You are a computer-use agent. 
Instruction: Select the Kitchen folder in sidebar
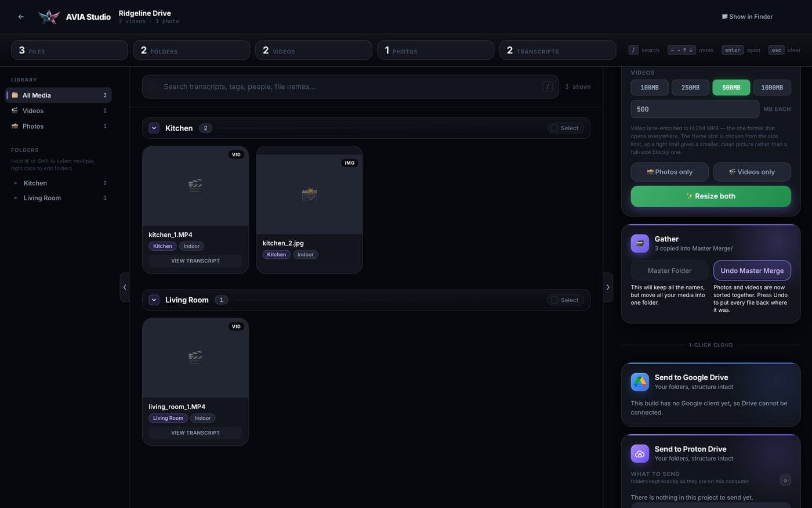click(x=59, y=183)
